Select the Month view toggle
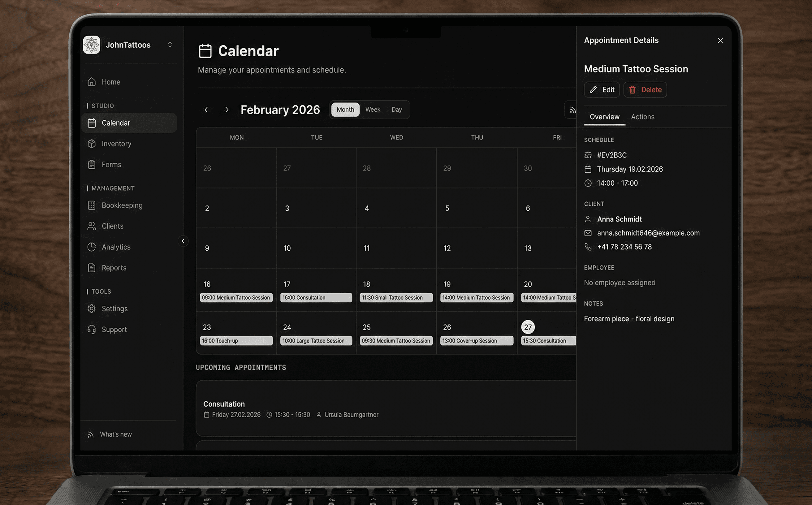 (345, 110)
